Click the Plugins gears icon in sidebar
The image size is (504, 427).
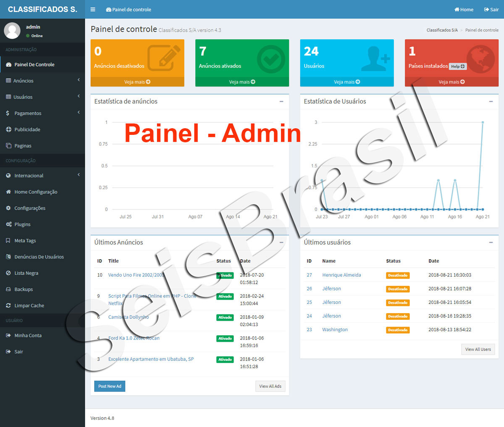point(8,224)
